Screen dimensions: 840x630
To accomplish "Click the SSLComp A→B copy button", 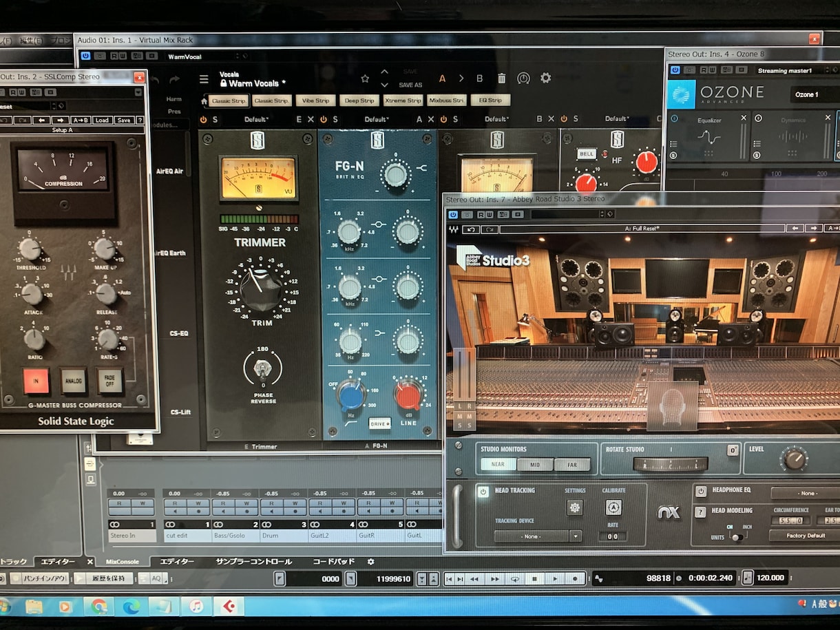I will point(81,120).
